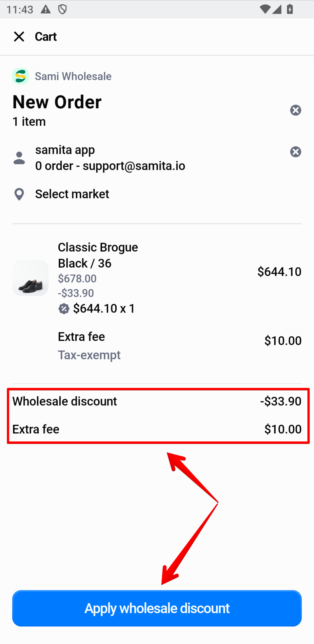Tap the customer person icon
This screenshot has height=644, width=314.
[19, 158]
